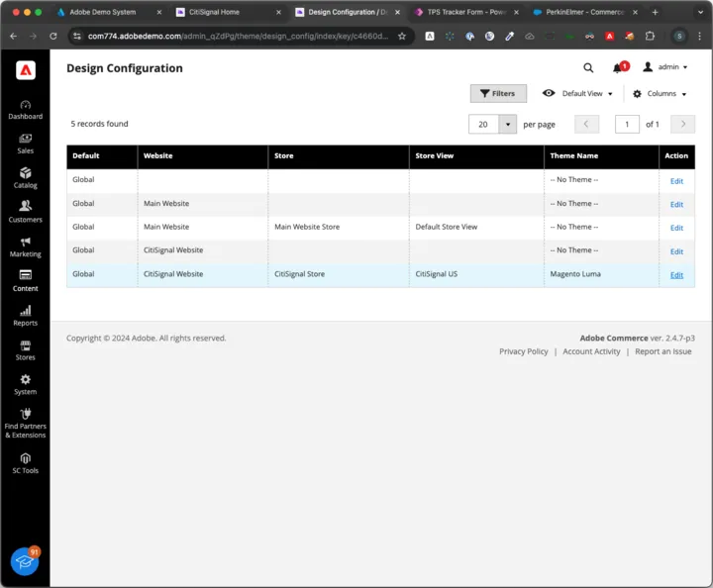Click the red Adobe extension icon in toolbar
The image size is (713, 588).
point(609,36)
